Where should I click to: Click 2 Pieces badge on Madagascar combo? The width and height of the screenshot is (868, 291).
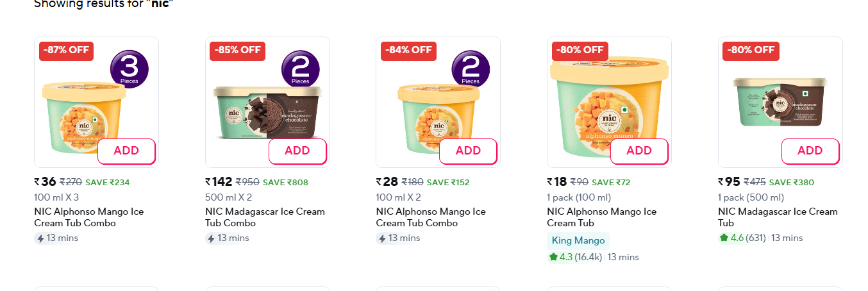(300, 69)
